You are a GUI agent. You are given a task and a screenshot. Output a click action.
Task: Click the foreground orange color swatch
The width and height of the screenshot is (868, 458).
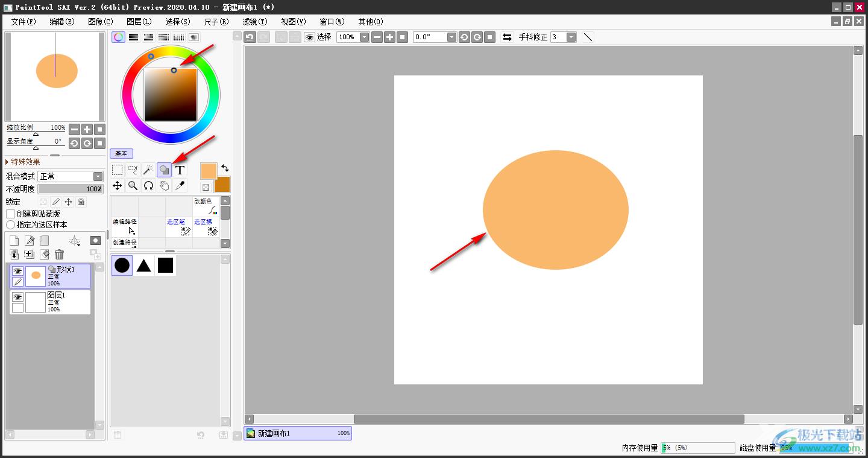(x=209, y=171)
